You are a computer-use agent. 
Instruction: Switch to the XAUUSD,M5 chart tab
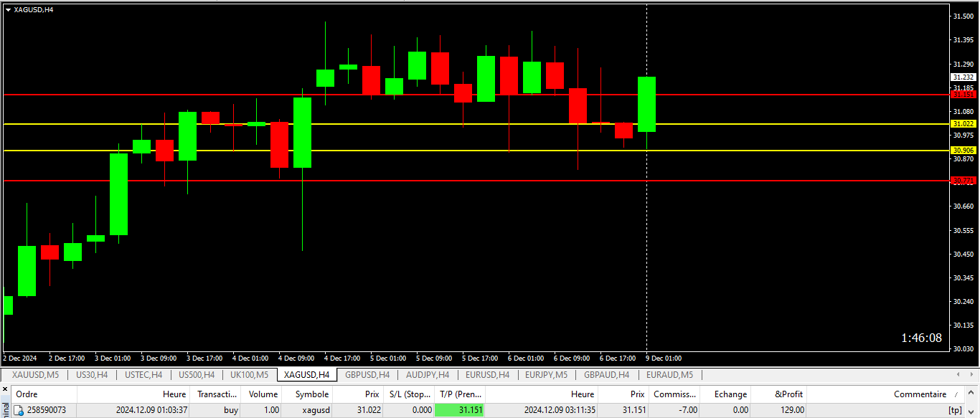click(x=35, y=374)
